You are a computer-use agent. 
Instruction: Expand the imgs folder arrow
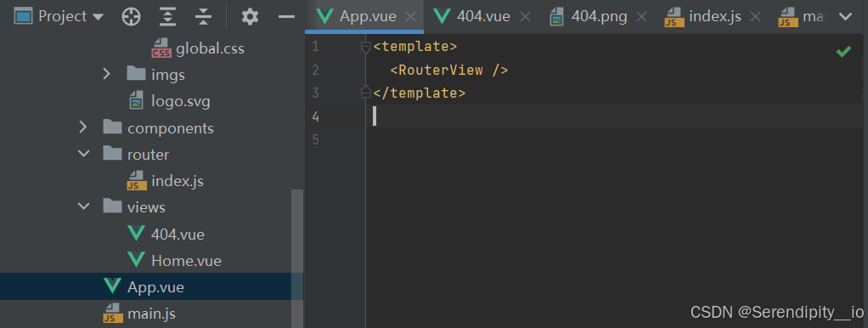(x=107, y=74)
